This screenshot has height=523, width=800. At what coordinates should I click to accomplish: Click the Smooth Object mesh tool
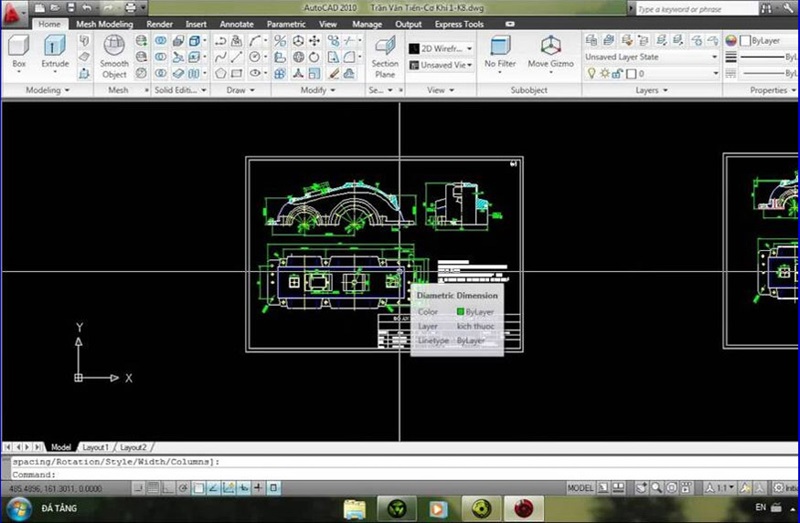point(114,56)
